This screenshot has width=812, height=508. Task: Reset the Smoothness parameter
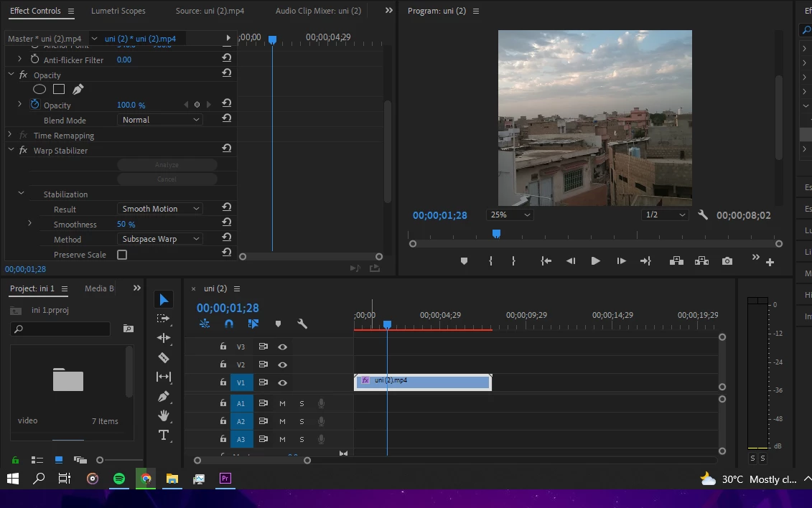(x=226, y=222)
